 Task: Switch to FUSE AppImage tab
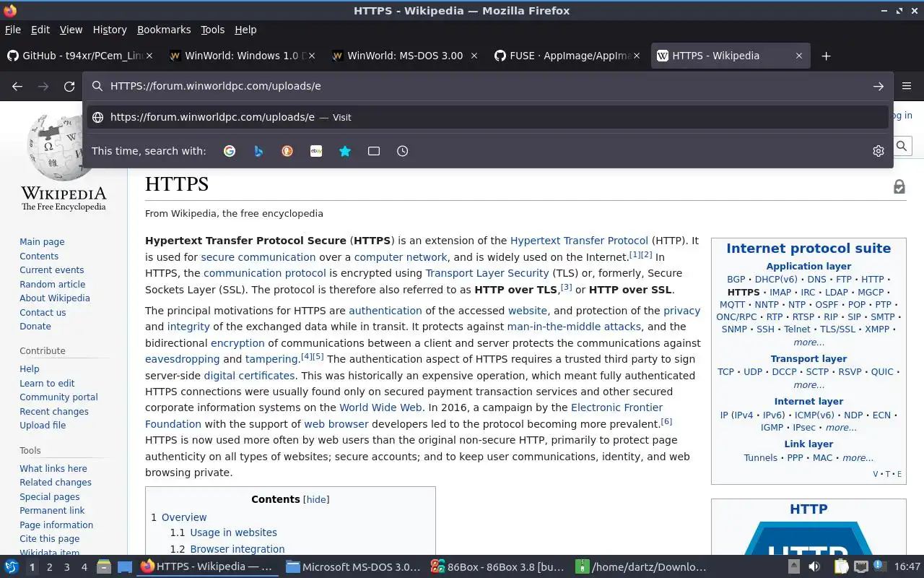tap(567, 56)
